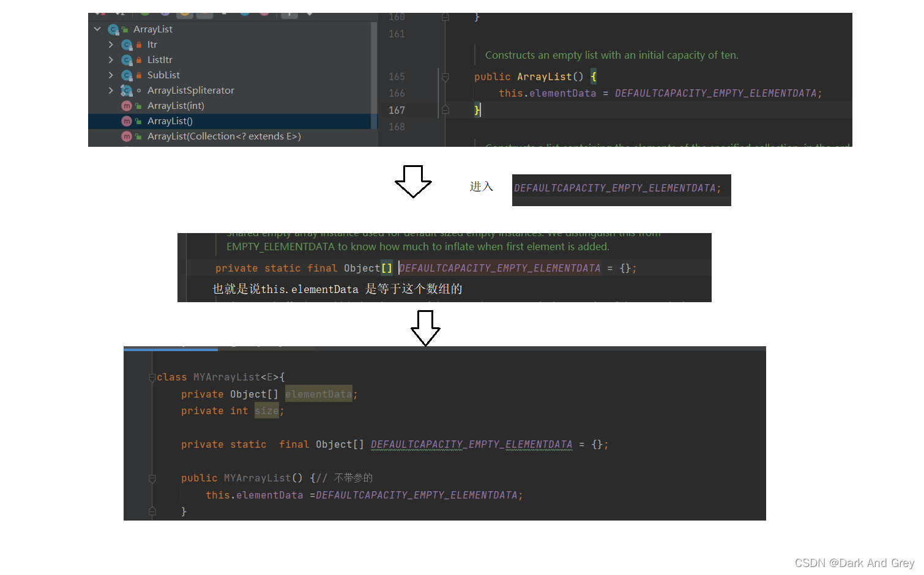Click the '= {};' initializer in MYArrayList
The height and width of the screenshot is (575, 924).
[594, 445]
